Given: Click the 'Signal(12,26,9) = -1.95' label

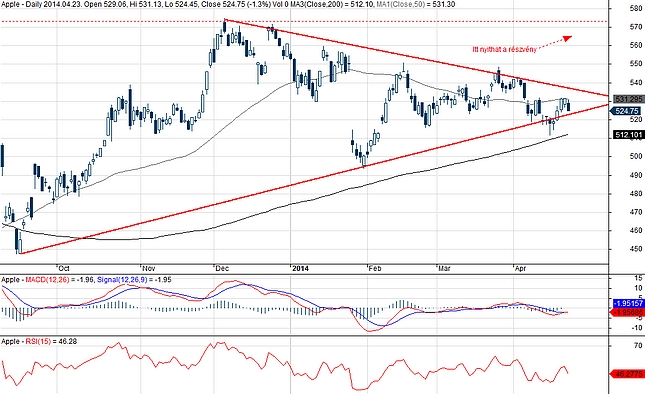Looking at the screenshot, I should pyautogui.click(x=134, y=280).
